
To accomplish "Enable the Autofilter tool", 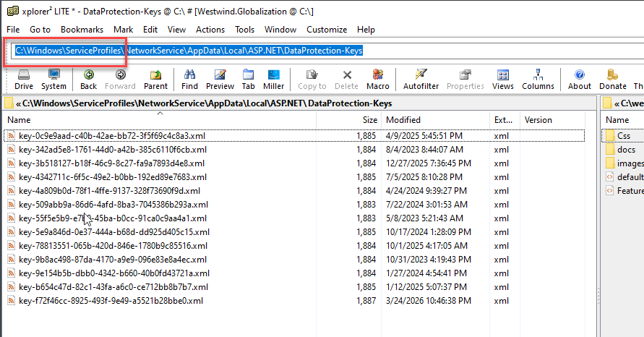I will (x=421, y=80).
